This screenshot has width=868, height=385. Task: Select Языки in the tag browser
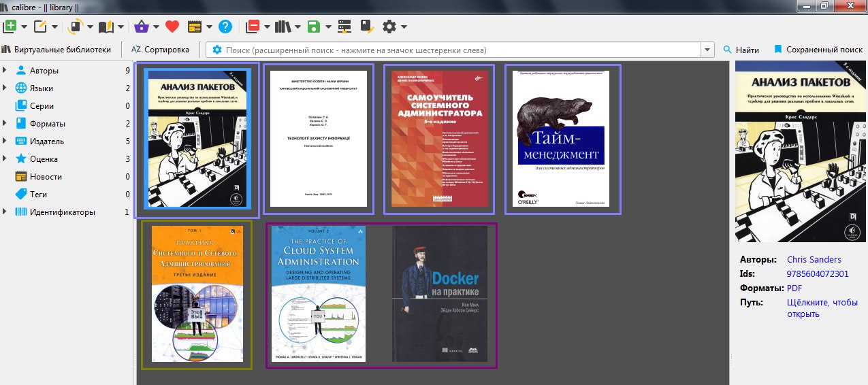tap(42, 88)
